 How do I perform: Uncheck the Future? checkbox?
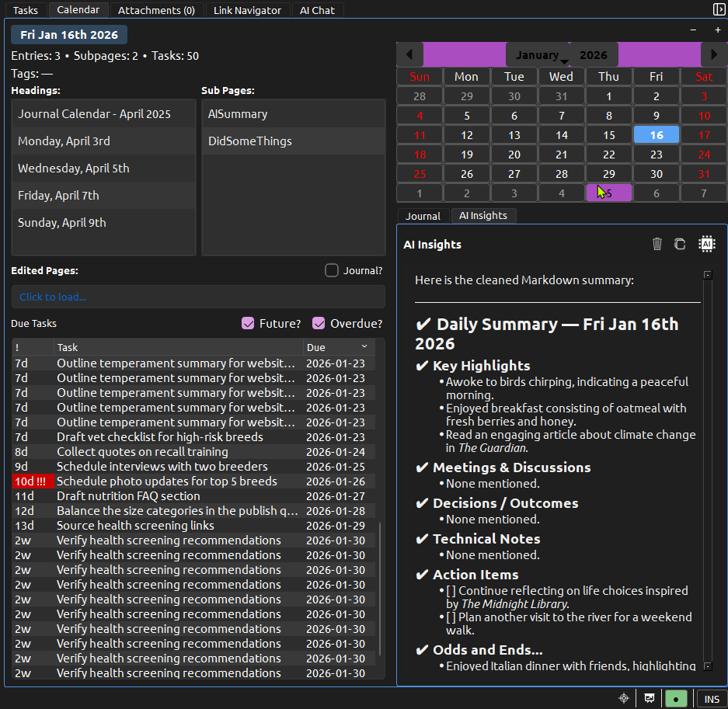pos(249,323)
